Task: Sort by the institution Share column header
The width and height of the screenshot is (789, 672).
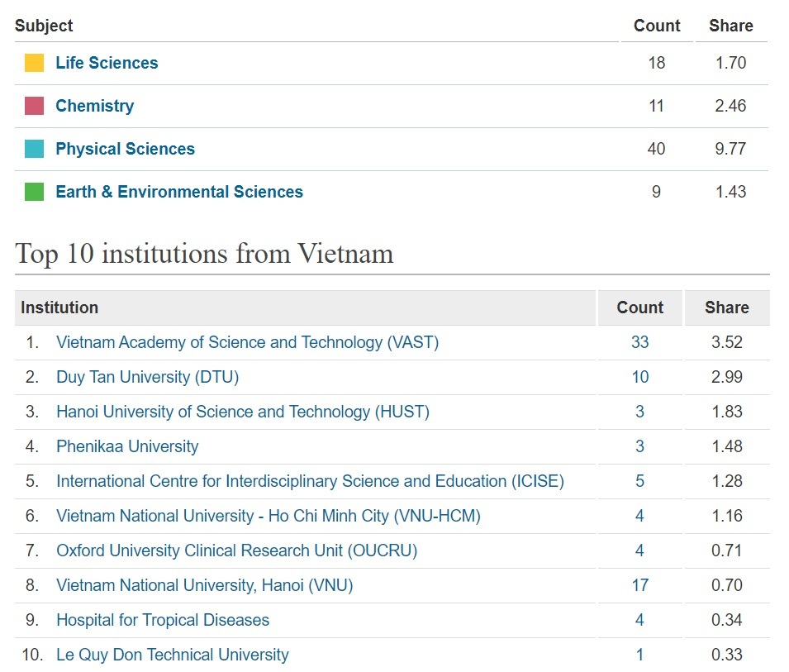Action: (x=726, y=307)
